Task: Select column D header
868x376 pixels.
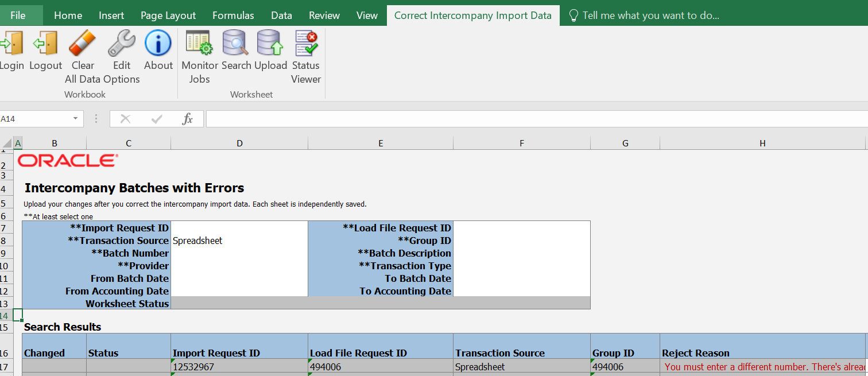Action: (x=239, y=144)
